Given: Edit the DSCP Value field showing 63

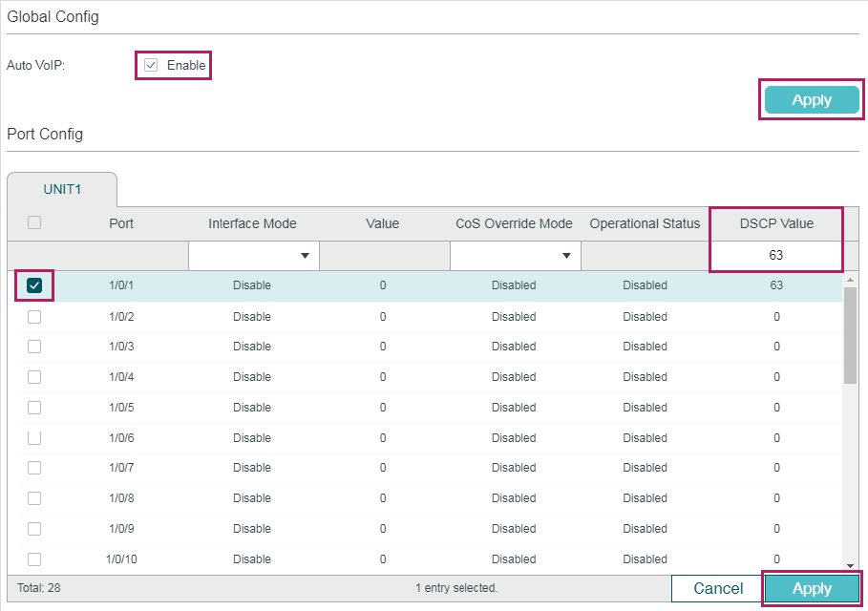Looking at the screenshot, I should tap(776, 255).
